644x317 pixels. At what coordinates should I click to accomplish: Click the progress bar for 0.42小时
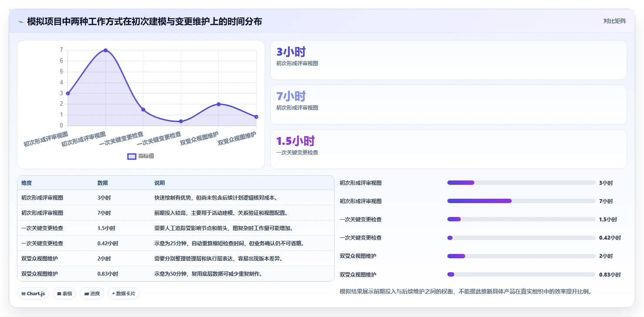tap(521, 238)
